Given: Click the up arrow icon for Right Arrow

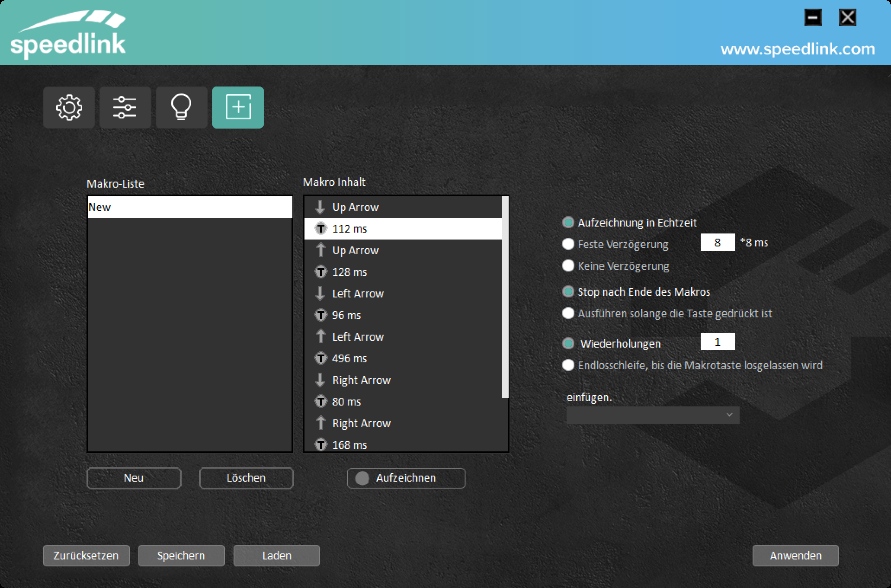Looking at the screenshot, I should tap(321, 423).
